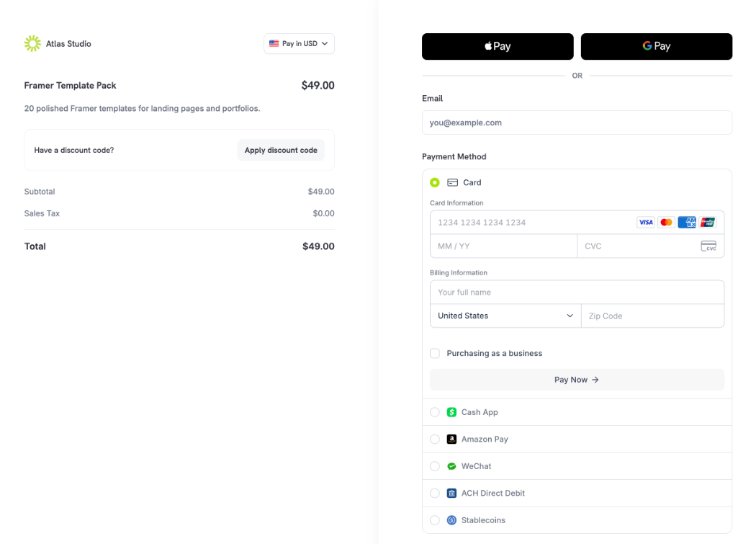The width and height of the screenshot is (756, 544).
Task: Focus the MM / YY expiry field
Action: 503,246
